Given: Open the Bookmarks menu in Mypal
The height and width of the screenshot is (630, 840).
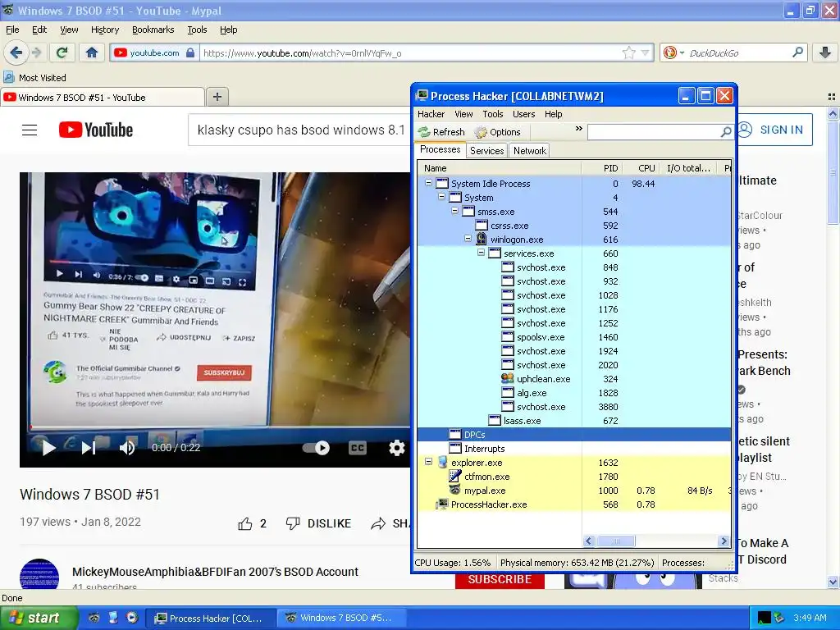Looking at the screenshot, I should (x=153, y=30).
